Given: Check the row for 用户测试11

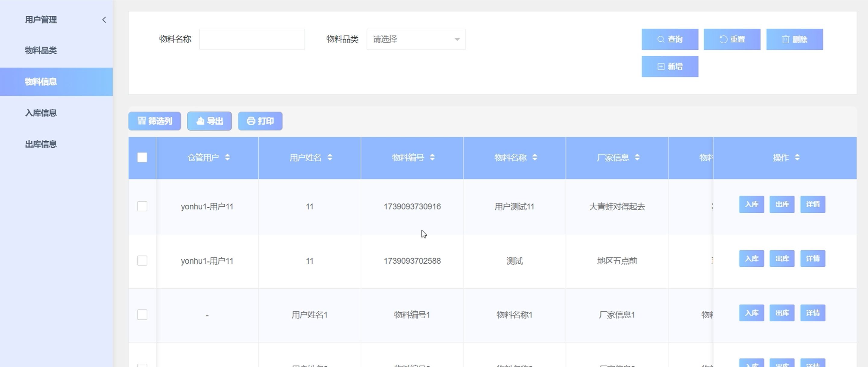Looking at the screenshot, I should [x=142, y=206].
